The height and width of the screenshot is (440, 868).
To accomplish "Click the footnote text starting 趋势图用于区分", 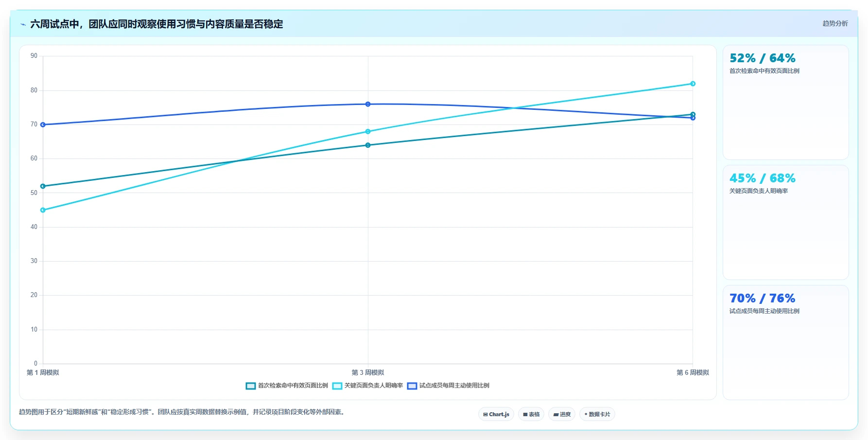I will 183,412.
